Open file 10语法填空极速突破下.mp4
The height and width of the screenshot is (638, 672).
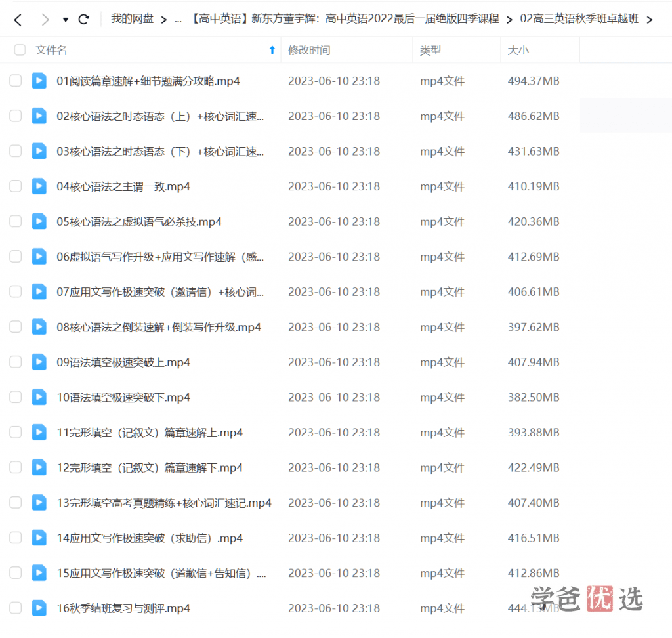[x=123, y=398]
